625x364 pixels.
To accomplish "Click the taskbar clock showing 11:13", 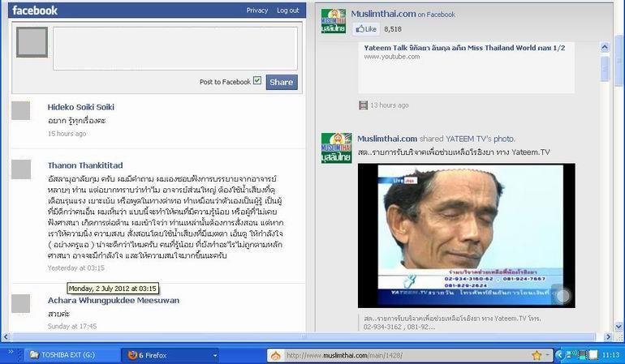I will [x=610, y=355].
